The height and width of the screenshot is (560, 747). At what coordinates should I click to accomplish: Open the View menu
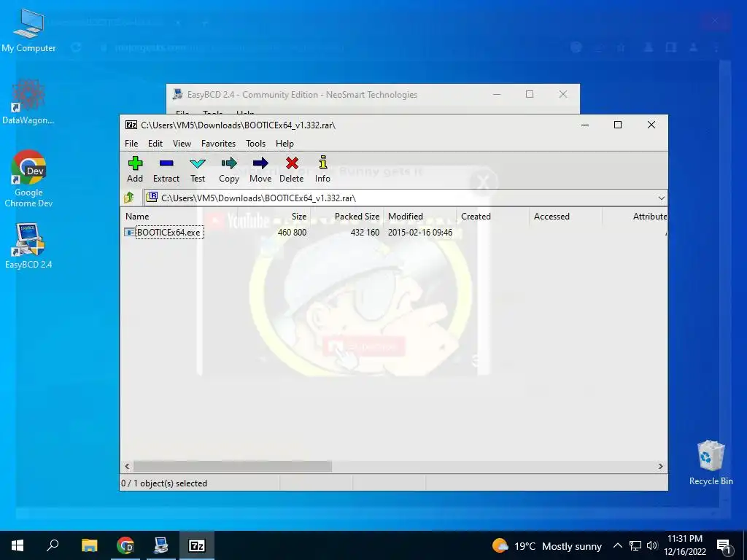pos(182,144)
